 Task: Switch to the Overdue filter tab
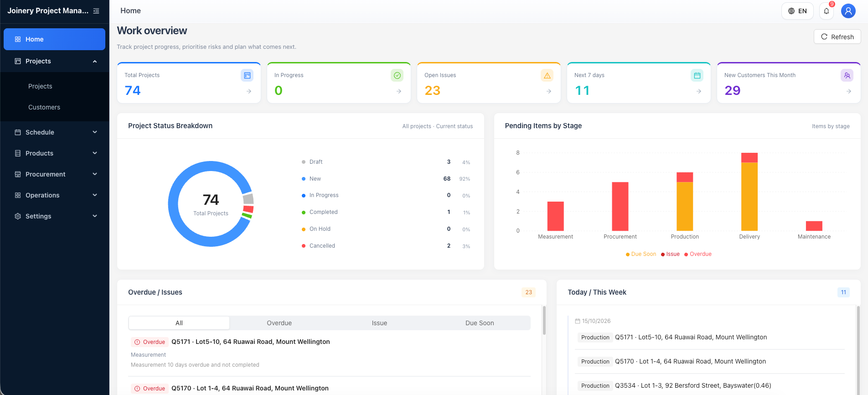pos(279,323)
